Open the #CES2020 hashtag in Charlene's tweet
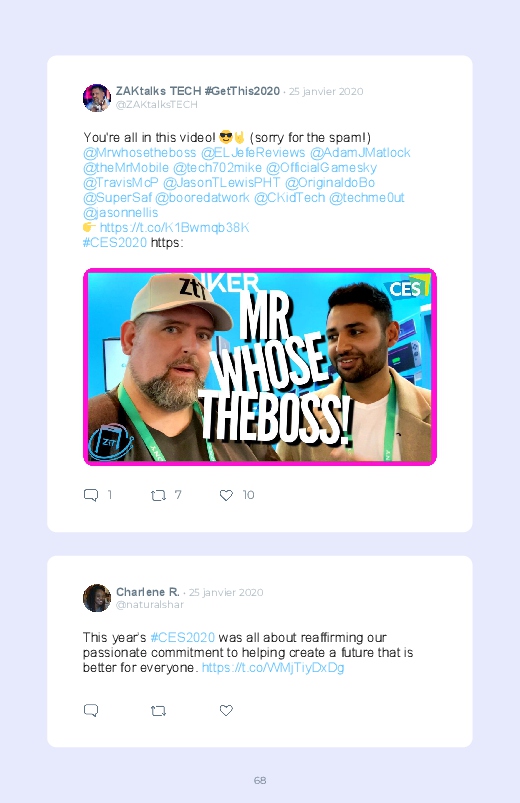 click(x=182, y=638)
